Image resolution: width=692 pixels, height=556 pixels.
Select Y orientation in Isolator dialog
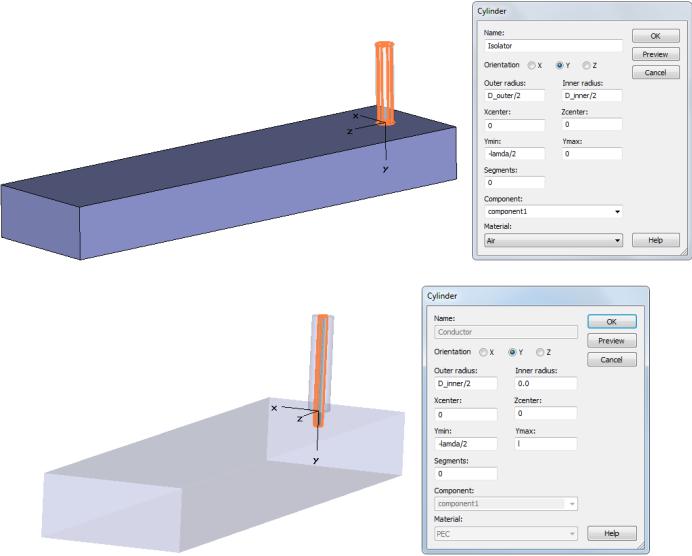tap(560, 65)
